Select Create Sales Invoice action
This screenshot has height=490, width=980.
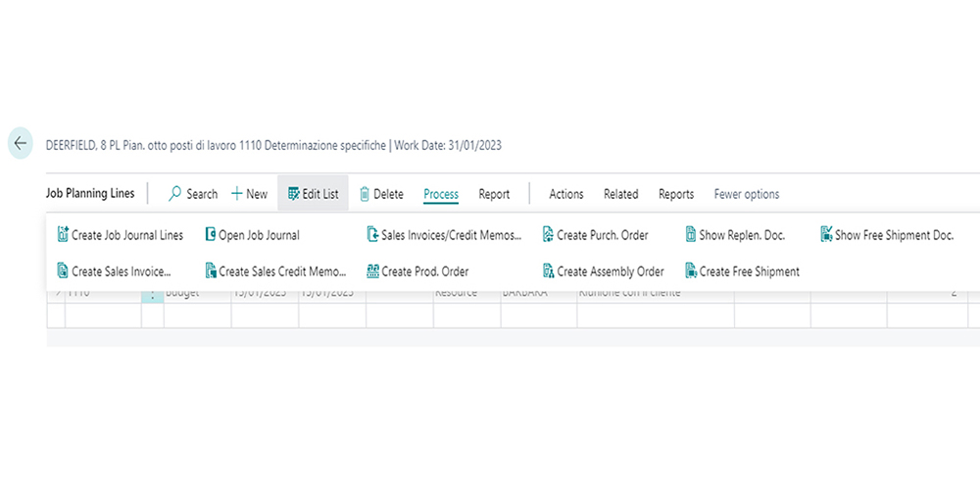point(115,271)
